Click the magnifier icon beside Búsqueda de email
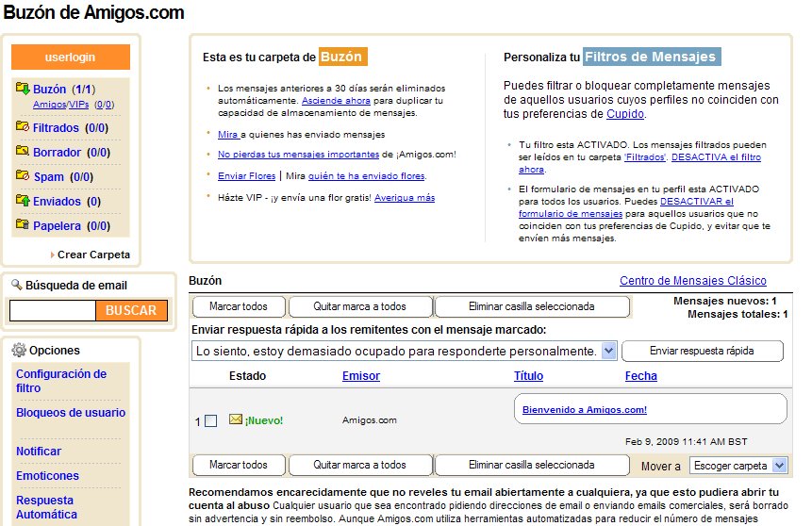 (17, 285)
